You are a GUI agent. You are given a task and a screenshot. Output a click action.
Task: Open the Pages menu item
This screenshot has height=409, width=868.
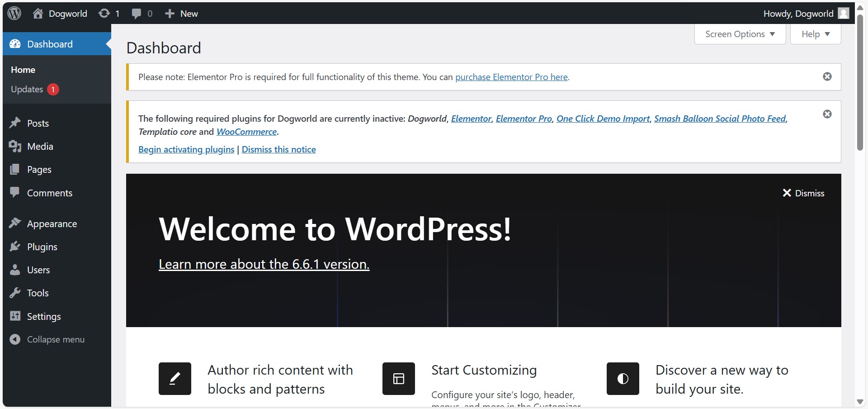pos(39,170)
